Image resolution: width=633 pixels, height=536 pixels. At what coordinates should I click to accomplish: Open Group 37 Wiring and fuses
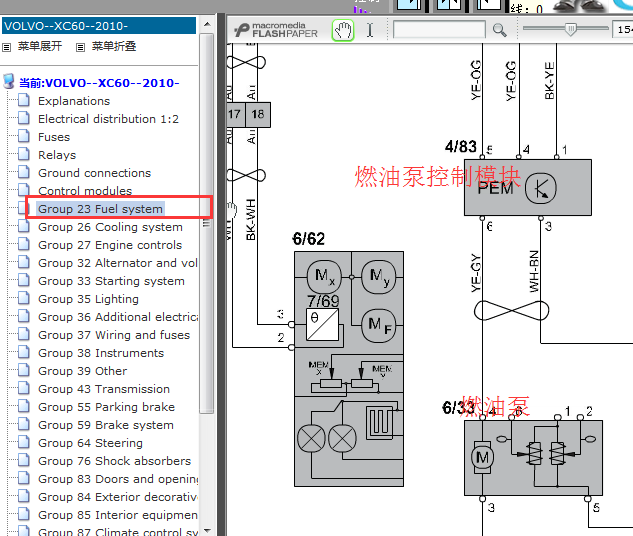pyautogui.click(x=114, y=335)
